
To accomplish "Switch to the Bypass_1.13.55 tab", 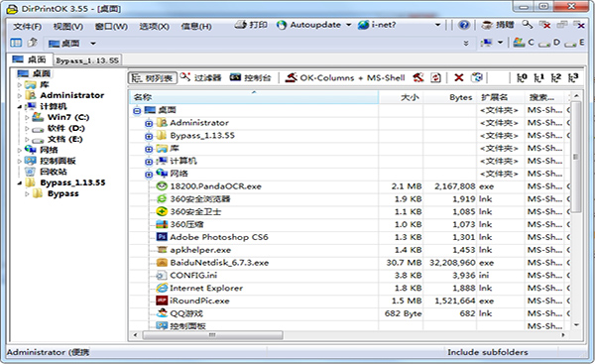I will (x=87, y=61).
